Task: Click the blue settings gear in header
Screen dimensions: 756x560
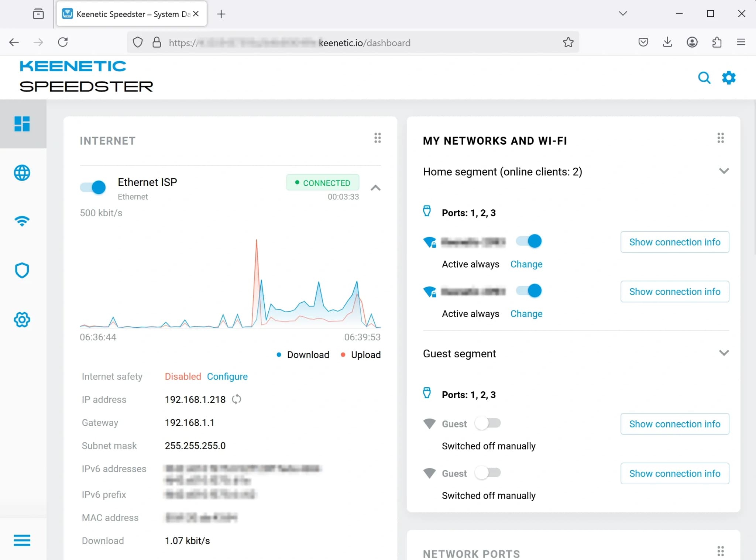Action: [x=728, y=78]
